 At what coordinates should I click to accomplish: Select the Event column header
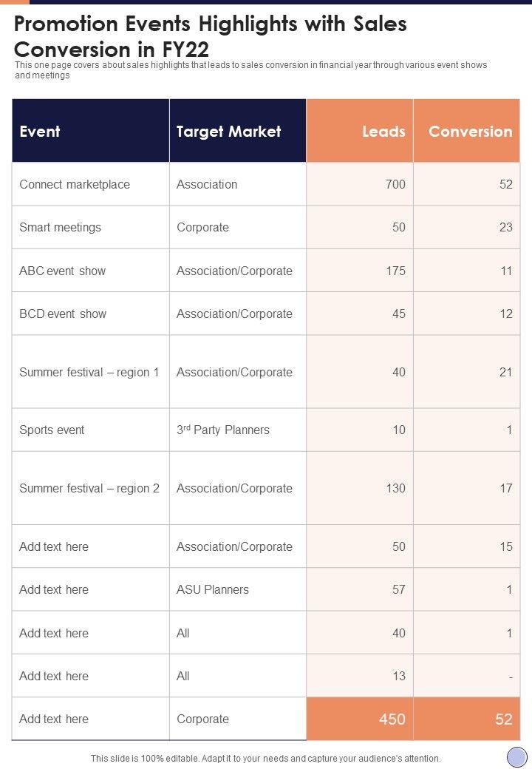coord(40,132)
